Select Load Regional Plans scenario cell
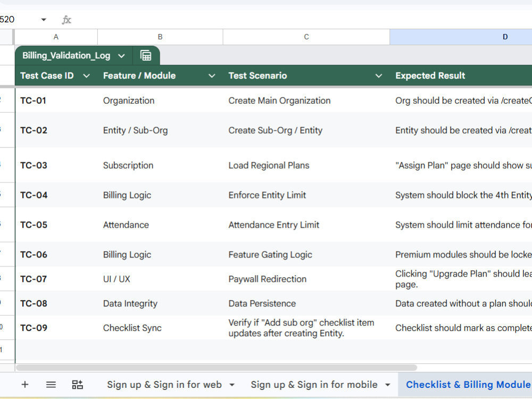532x399 pixels. click(306, 165)
